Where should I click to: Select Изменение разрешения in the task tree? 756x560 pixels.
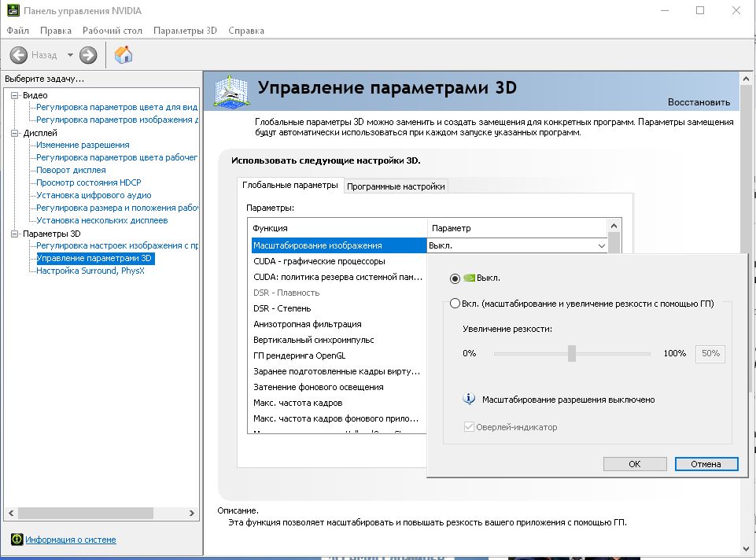[83, 145]
